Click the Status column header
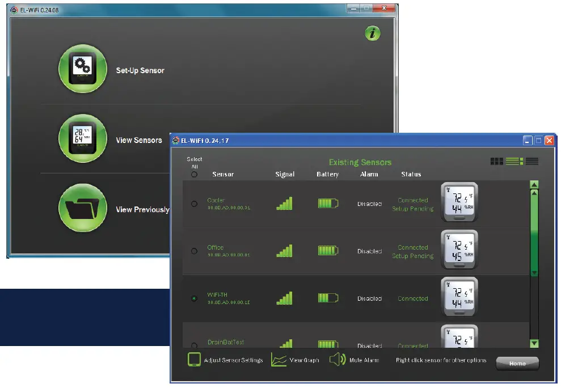Screen dimensions: 561x392 point(411,174)
